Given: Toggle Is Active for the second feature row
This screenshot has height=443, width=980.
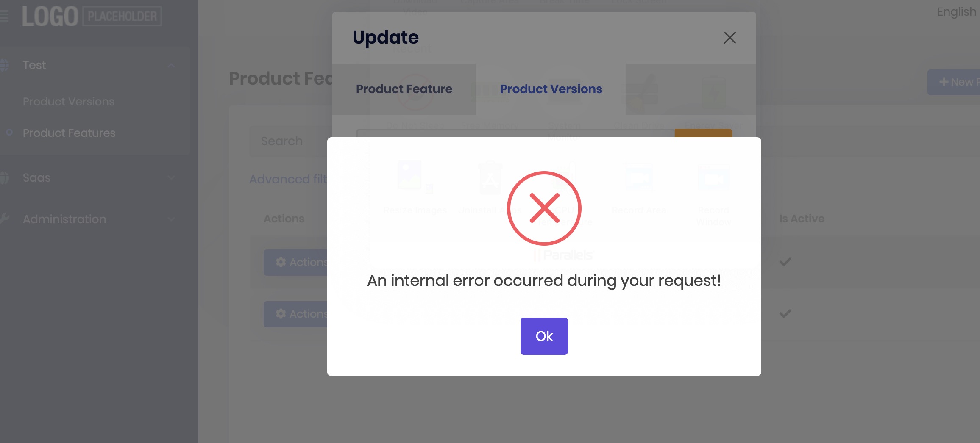Looking at the screenshot, I should click(785, 314).
